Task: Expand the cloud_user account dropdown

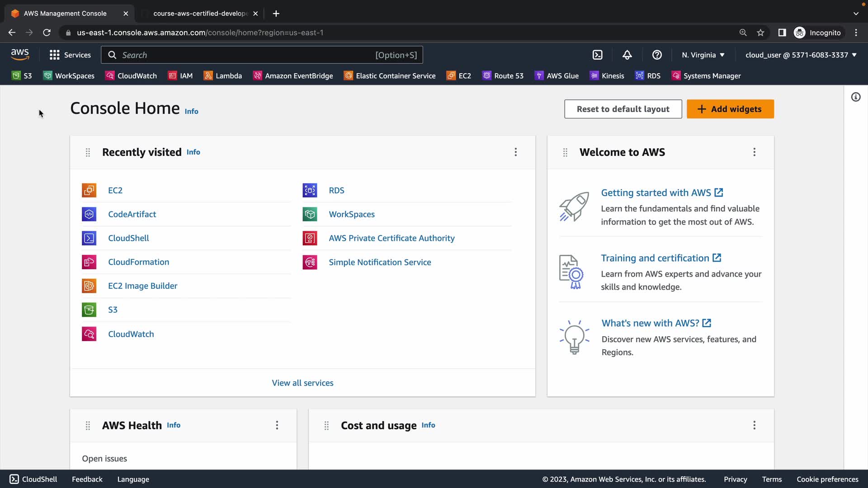Action: 801,55
